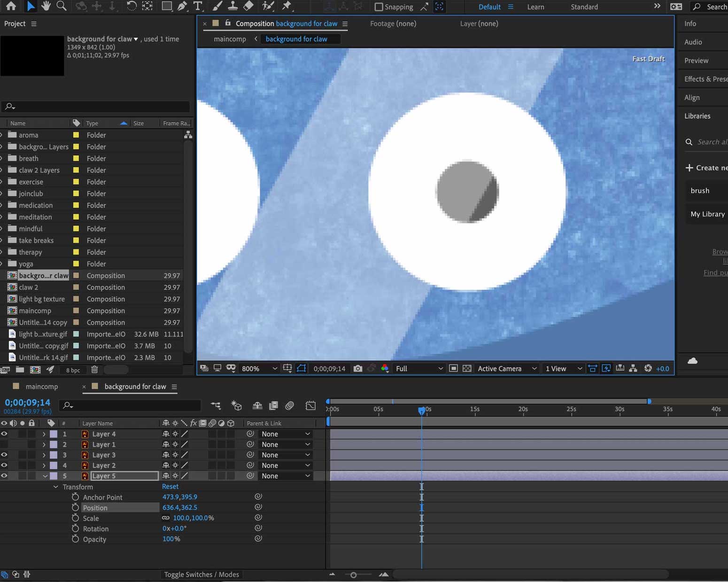The image size is (728, 582).
Task: Click the new folder icon in Project panel
Action: 20,370
